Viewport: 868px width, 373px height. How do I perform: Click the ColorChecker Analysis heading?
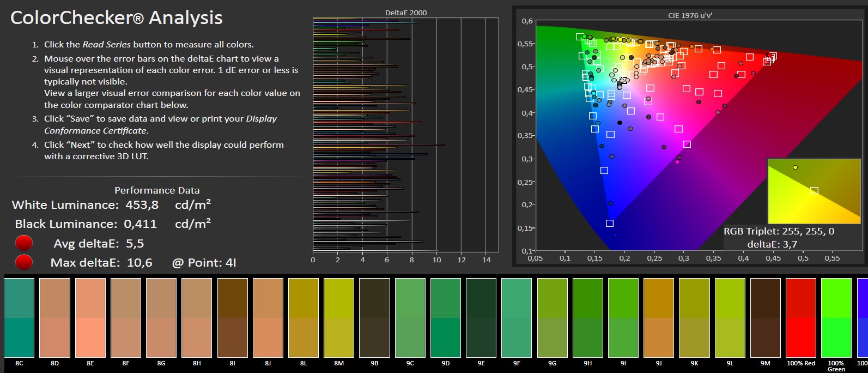[117, 18]
